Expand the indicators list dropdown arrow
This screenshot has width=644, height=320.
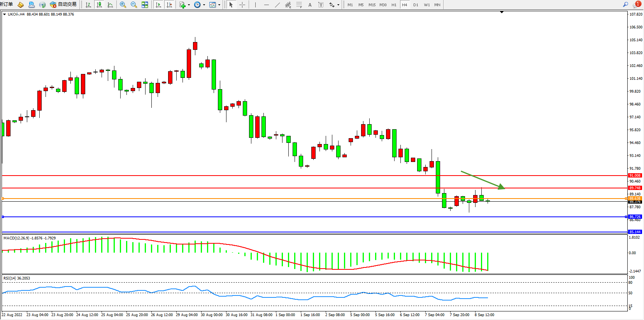[189, 5]
